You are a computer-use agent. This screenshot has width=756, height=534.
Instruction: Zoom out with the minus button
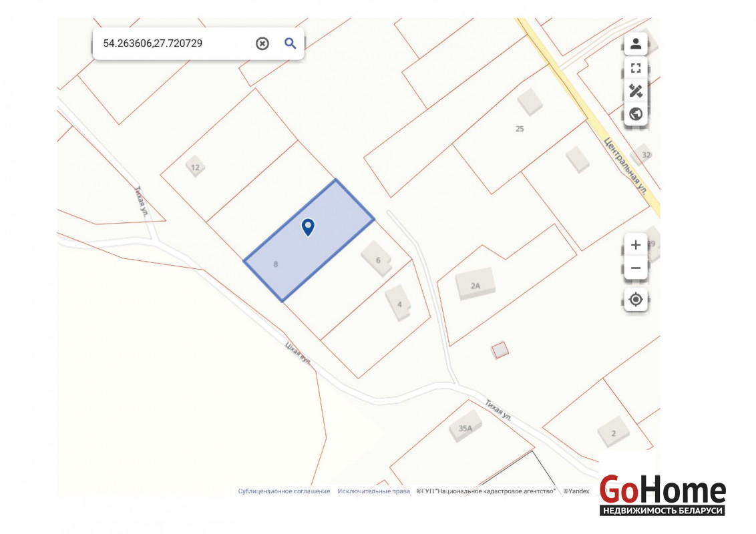pyautogui.click(x=635, y=268)
